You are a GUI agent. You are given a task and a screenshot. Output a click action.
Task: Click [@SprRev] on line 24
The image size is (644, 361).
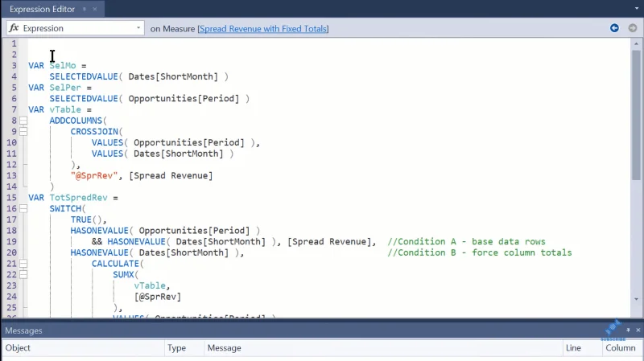pos(157,297)
